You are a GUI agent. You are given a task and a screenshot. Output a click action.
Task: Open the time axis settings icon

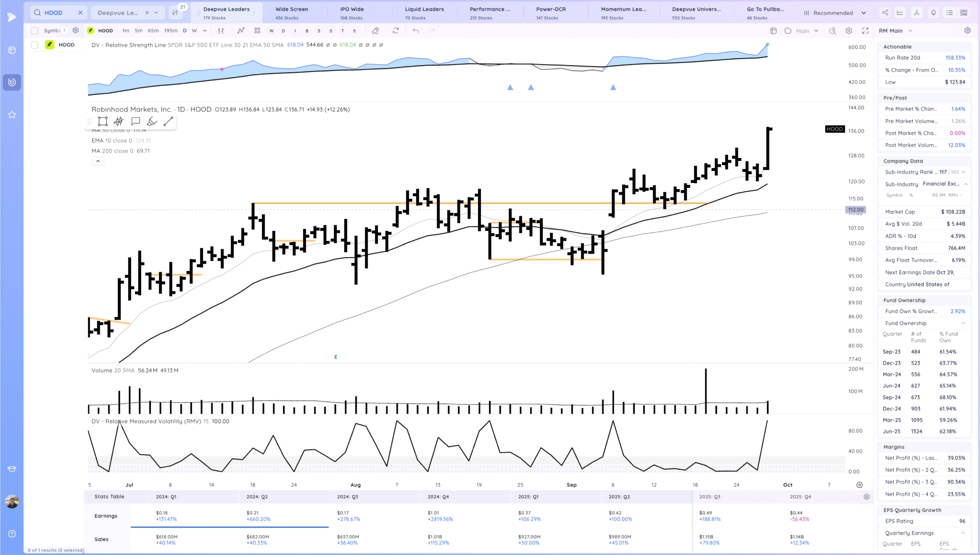[x=859, y=485]
